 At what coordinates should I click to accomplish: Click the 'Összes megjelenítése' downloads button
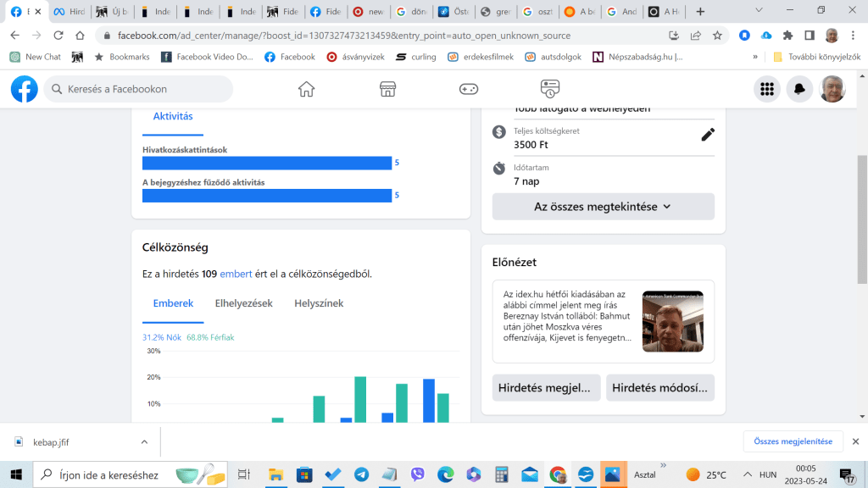click(x=793, y=441)
